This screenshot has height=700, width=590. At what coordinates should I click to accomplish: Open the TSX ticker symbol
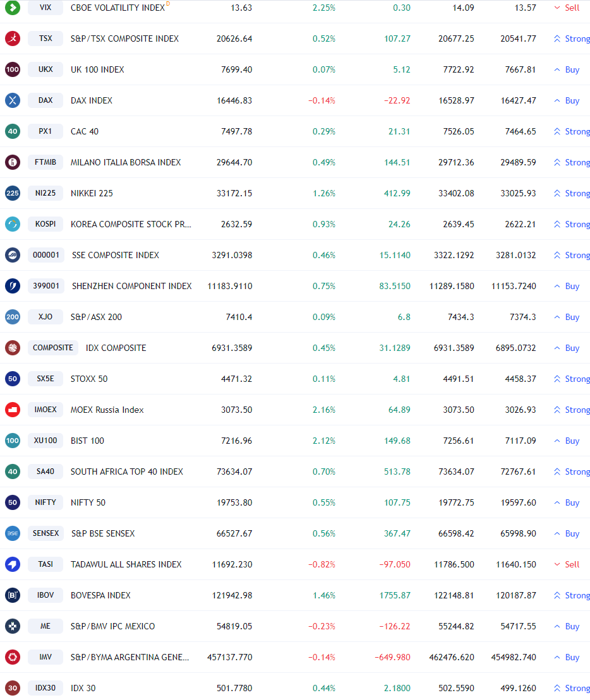[x=45, y=39]
